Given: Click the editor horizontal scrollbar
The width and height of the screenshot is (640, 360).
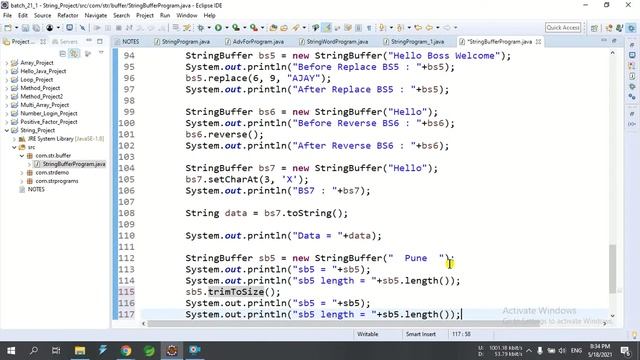Looking at the screenshot, I should [343, 323].
